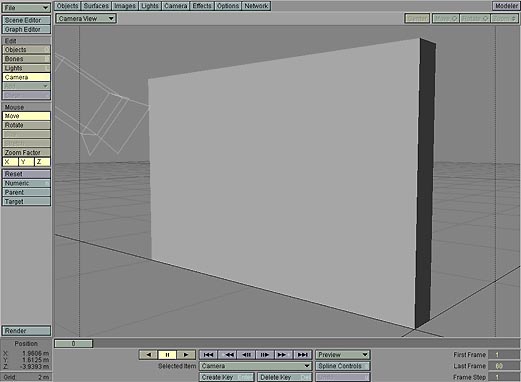Expand the Selected Item Camera dropdown

click(x=256, y=366)
